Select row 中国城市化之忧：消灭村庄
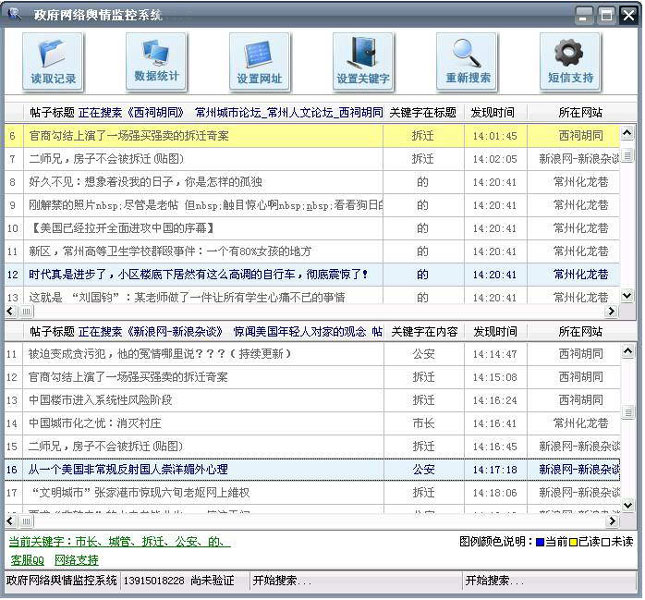 click(312, 423)
